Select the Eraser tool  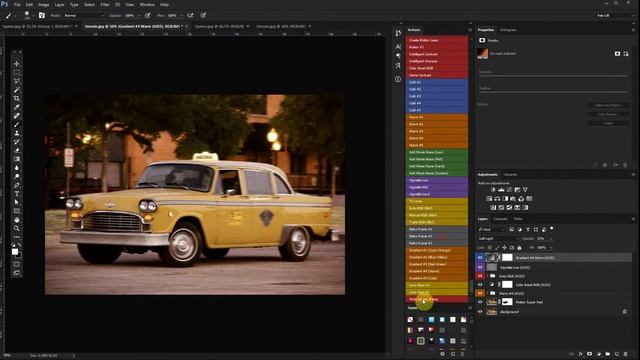click(x=17, y=150)
